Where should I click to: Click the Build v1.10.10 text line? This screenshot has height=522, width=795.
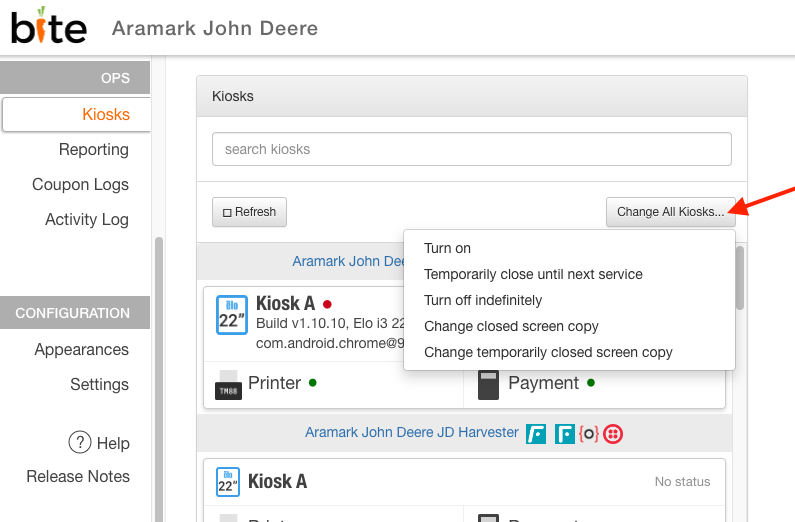coord(330,323)
